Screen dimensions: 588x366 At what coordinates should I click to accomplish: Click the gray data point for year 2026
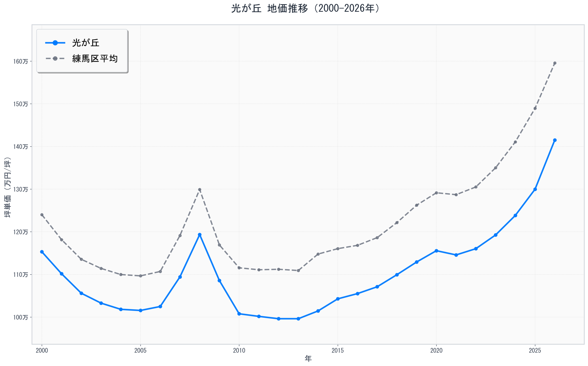[x=555, y=63]
